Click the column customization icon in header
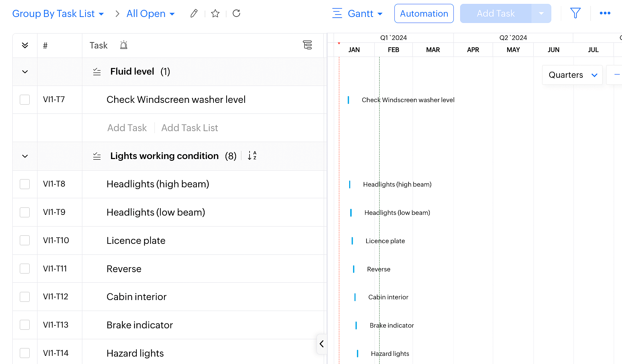 307,45
